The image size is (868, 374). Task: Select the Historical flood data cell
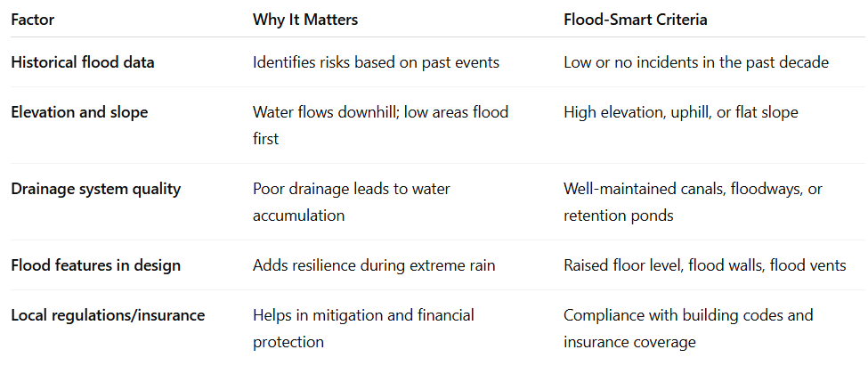[x=83, y=62]
